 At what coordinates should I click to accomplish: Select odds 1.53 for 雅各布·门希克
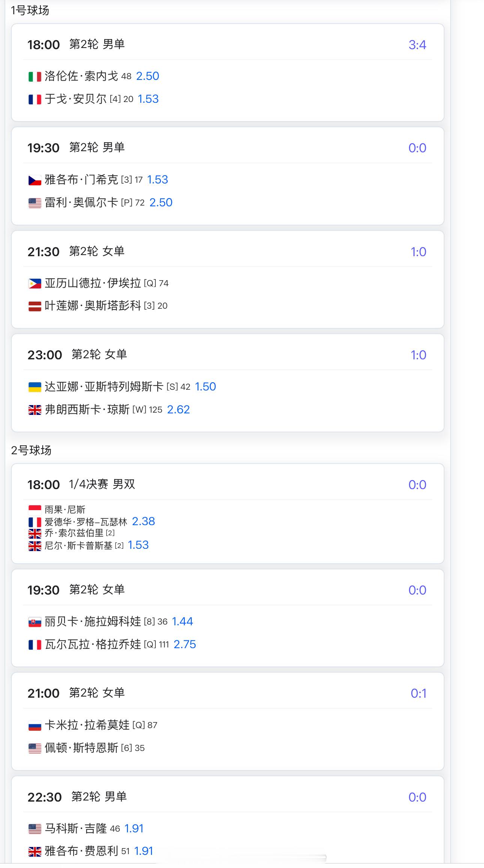tap(158, 180)
